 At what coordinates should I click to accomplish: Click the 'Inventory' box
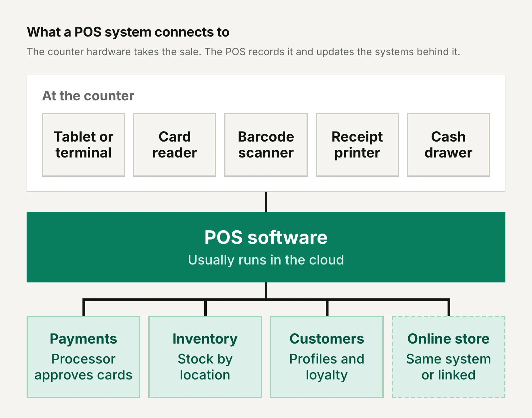(205, 357)
